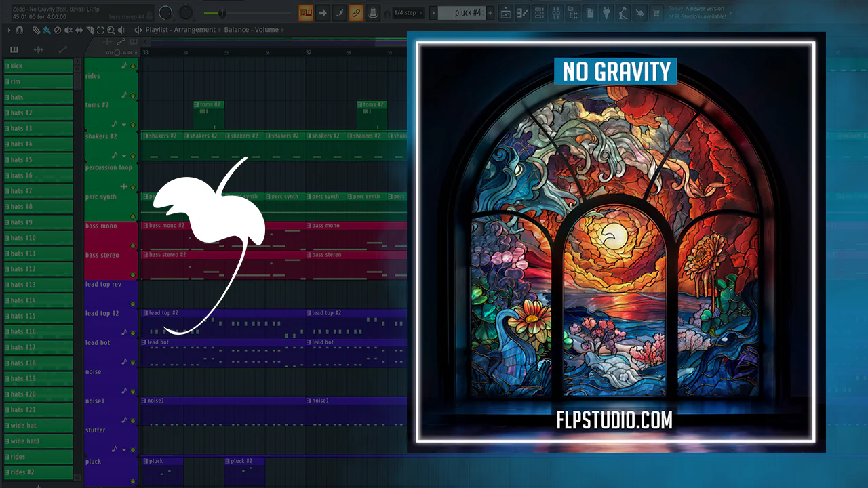
Task: Open the project files icon
Action: coord(590,13)
